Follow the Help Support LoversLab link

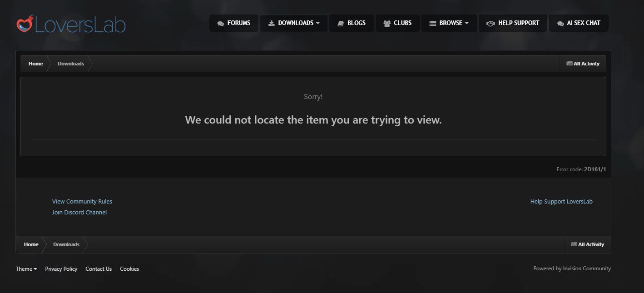(561, 202)
